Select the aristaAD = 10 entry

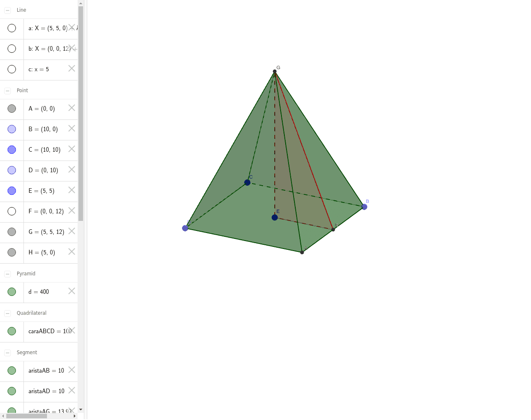tap(46, 391)
